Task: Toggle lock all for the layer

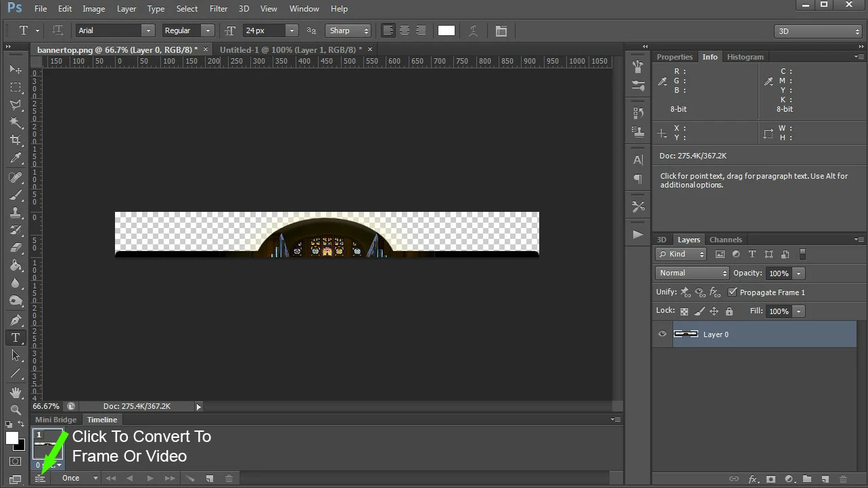Action: coord(729,311)
